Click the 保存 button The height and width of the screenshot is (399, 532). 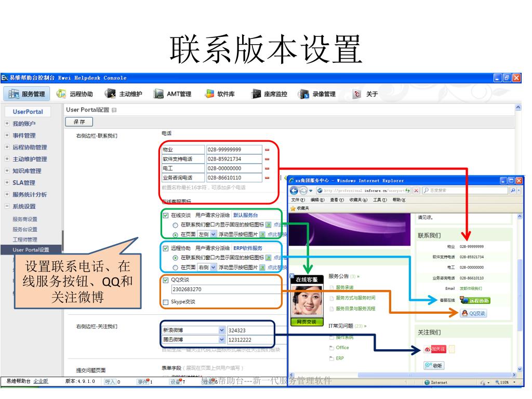tap(79, 122)
